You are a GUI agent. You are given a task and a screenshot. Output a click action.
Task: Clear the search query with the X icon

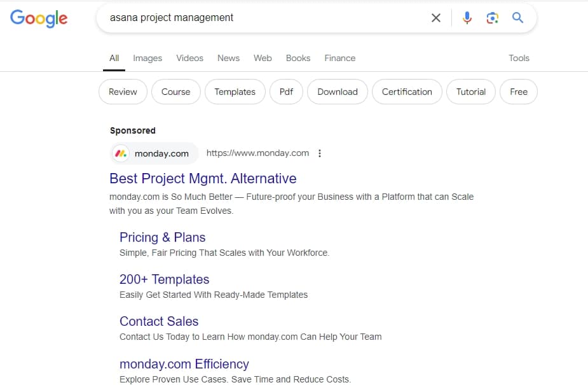click(436, 18)
